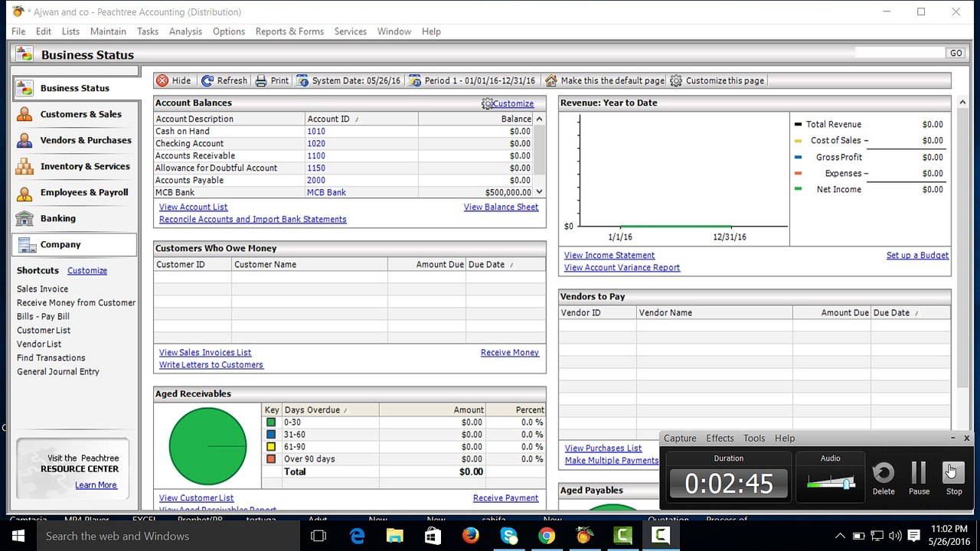
Task: Sort Vendors to Pay by Due Date
Action: coord(910,313)
